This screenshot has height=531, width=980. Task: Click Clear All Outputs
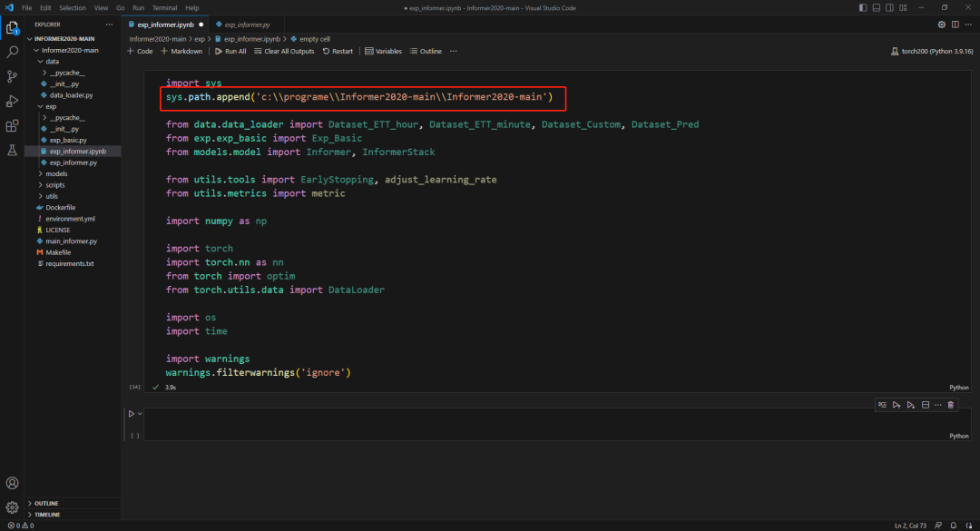tap(284, 52)
